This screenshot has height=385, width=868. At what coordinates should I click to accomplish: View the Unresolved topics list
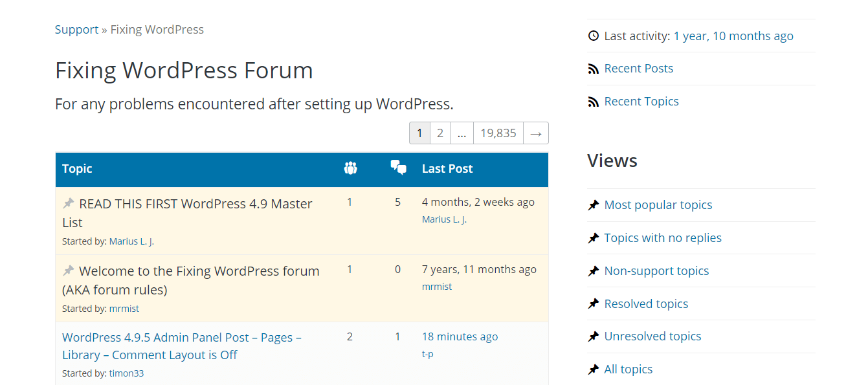pyautogui.click(x=652, y=336)
